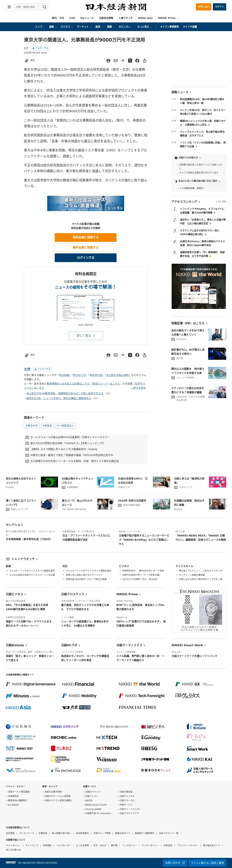
Task: Open the 速報ニュース heading link
Action: click(181, 92)
